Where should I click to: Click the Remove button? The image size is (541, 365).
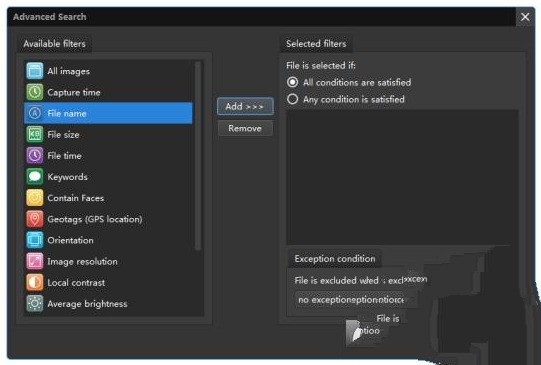(245, 128)
